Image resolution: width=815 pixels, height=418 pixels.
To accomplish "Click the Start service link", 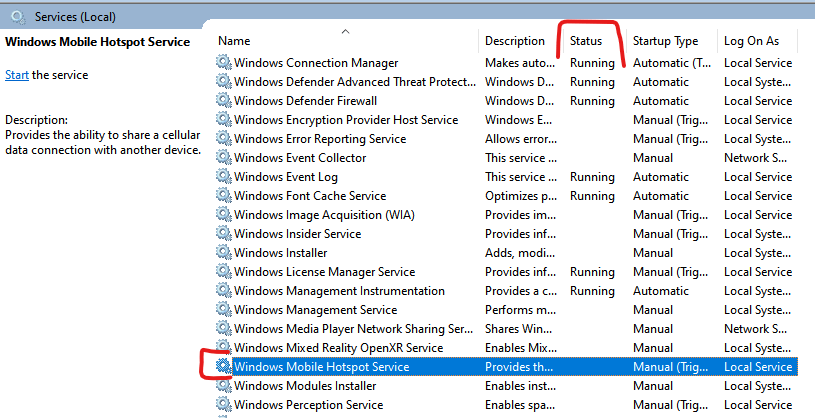I will [17, 75].
